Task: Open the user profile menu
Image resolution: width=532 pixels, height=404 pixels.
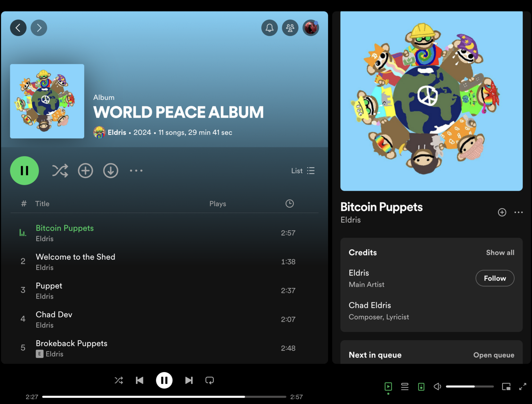Action: (x=311, y=28)
